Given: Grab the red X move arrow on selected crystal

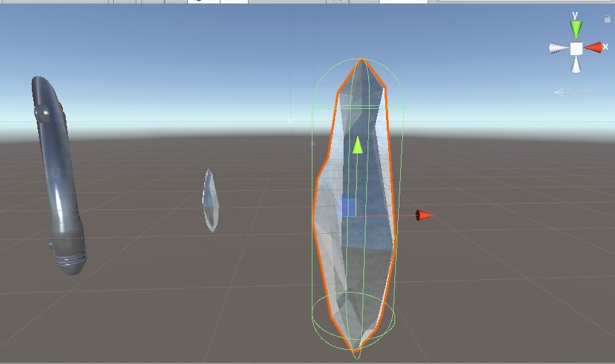Looking at the screenshot, I should [x=424, y=216].
